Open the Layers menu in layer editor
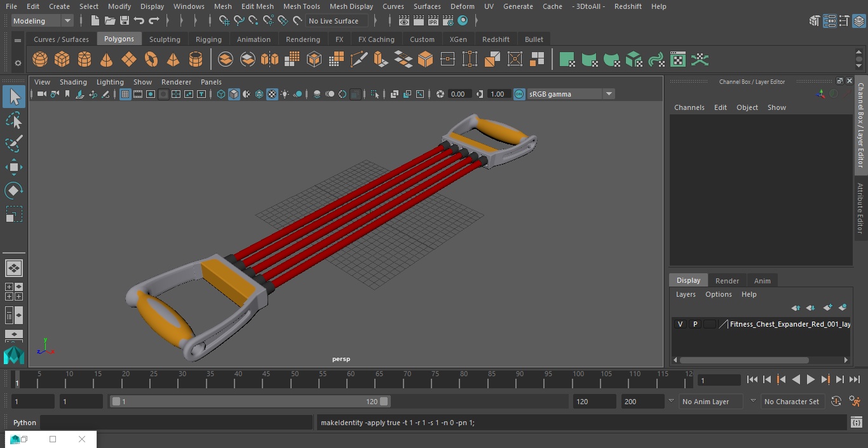The width and height of the screenshot is (868, 448). pos(686,294)
